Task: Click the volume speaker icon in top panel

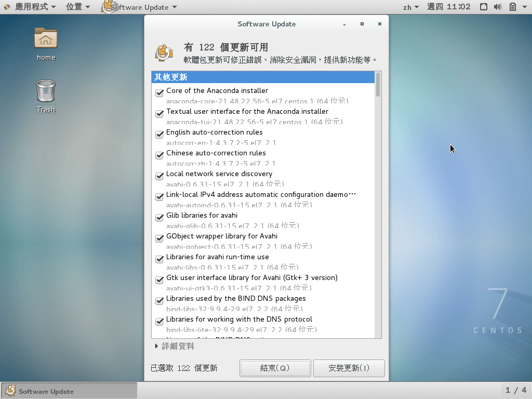Action: pyautogui.click(x=499, y=7)
